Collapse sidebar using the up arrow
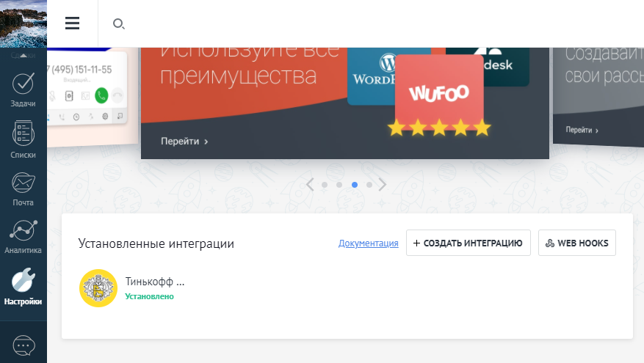 tap(23, 55)
